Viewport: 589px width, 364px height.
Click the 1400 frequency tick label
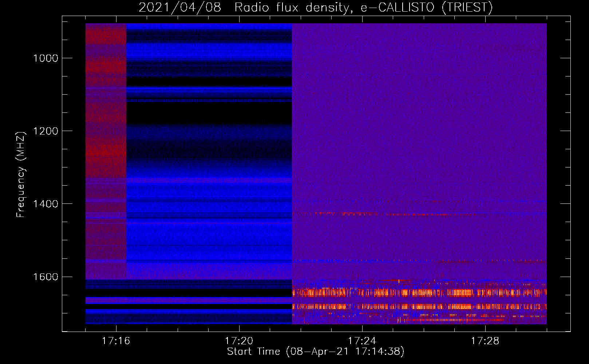click(46, 204)
